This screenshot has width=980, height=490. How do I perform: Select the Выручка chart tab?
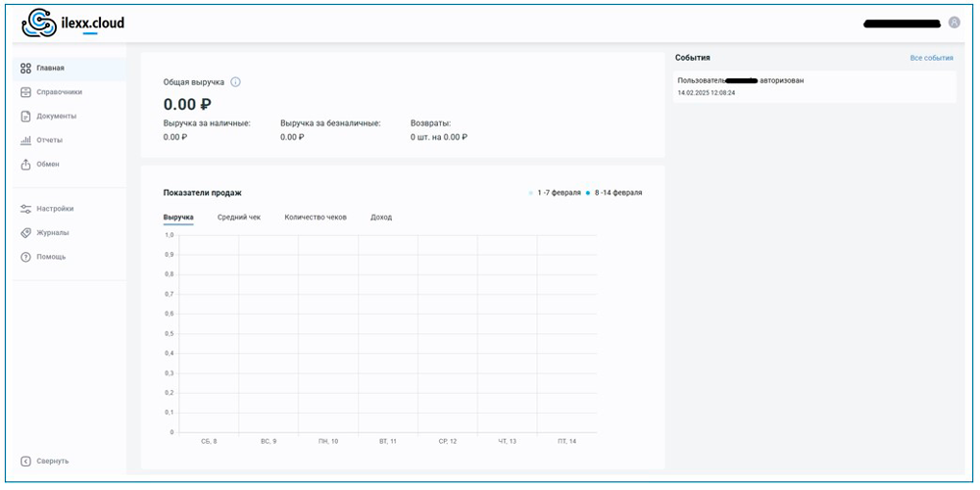point(178,217)
